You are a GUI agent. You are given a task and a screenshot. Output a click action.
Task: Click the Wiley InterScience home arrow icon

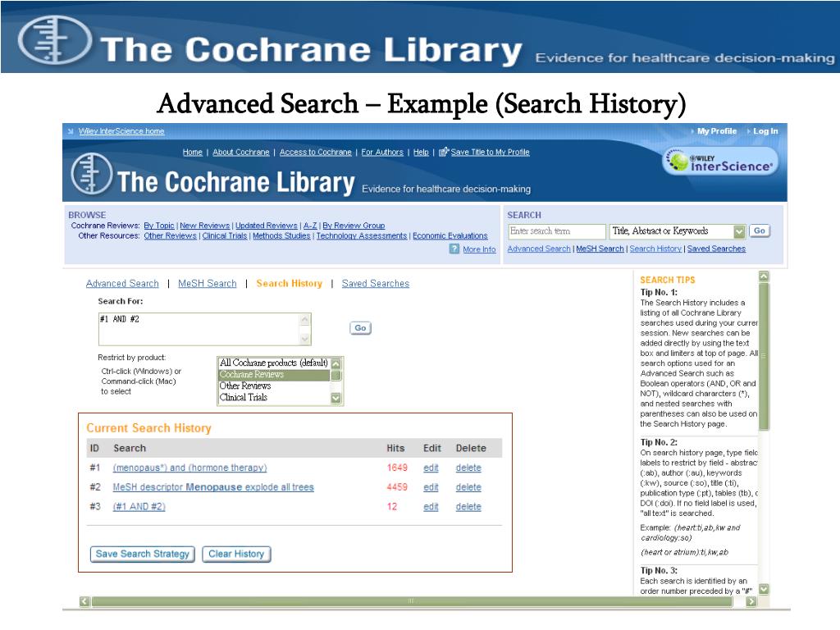71,131
